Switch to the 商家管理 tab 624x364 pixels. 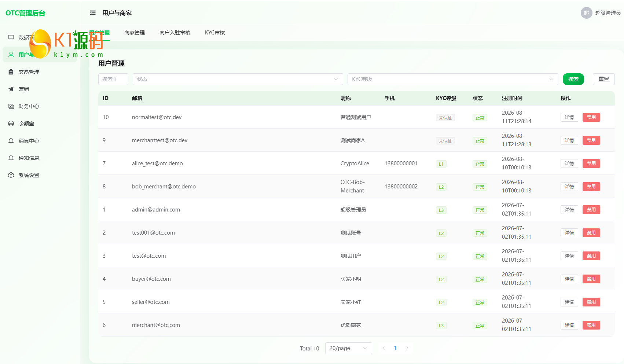135,33
